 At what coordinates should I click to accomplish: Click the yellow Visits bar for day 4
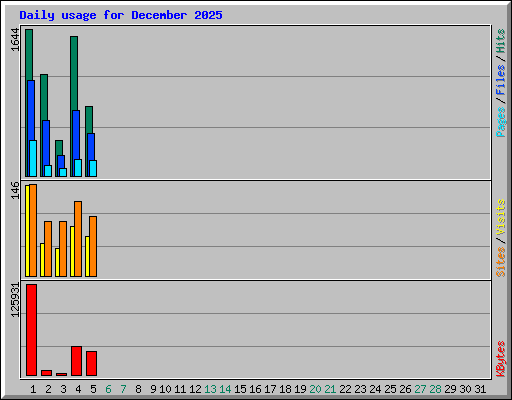[x=72, y=251]
